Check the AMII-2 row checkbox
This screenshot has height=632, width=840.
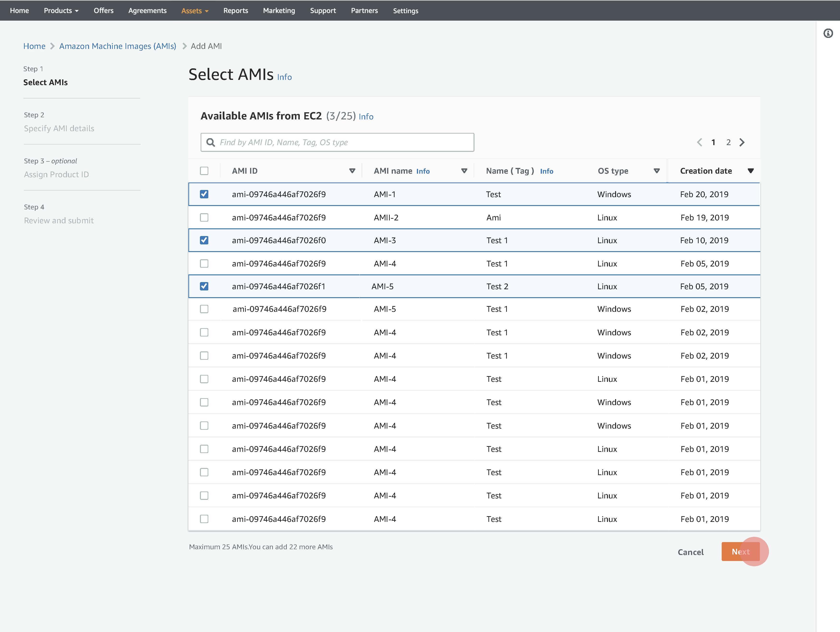(204, 218)
